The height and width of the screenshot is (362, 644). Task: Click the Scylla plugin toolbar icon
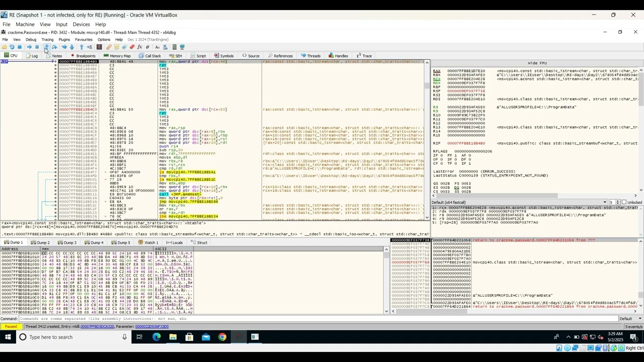pyautogui.click(x=99, y=47)
